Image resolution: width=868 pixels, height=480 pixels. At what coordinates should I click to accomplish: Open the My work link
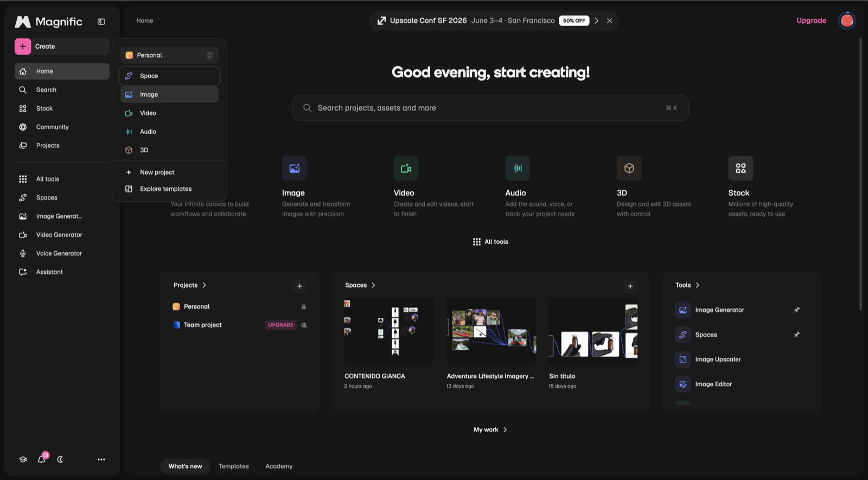[x=490, y=430]
